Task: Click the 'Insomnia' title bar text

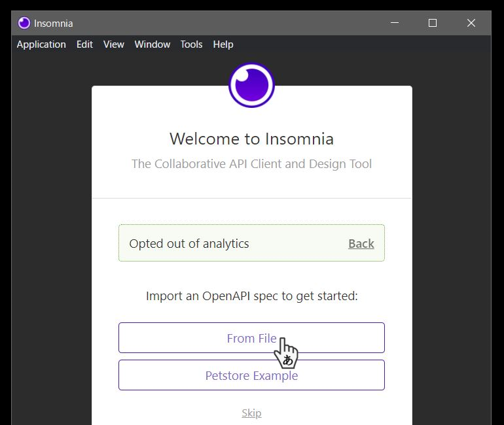Action: click(x=54, y=24)
